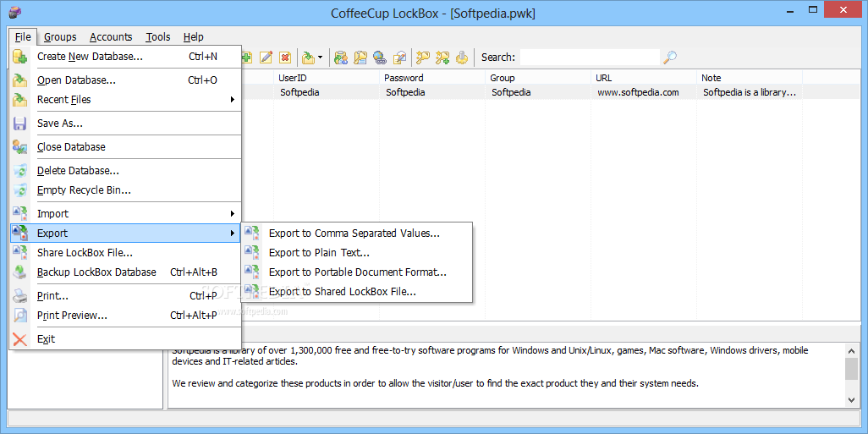This screenshot has width=868, height=434.
Task: Click the add account toolbar icon
Action: click(x=246, y=57)
